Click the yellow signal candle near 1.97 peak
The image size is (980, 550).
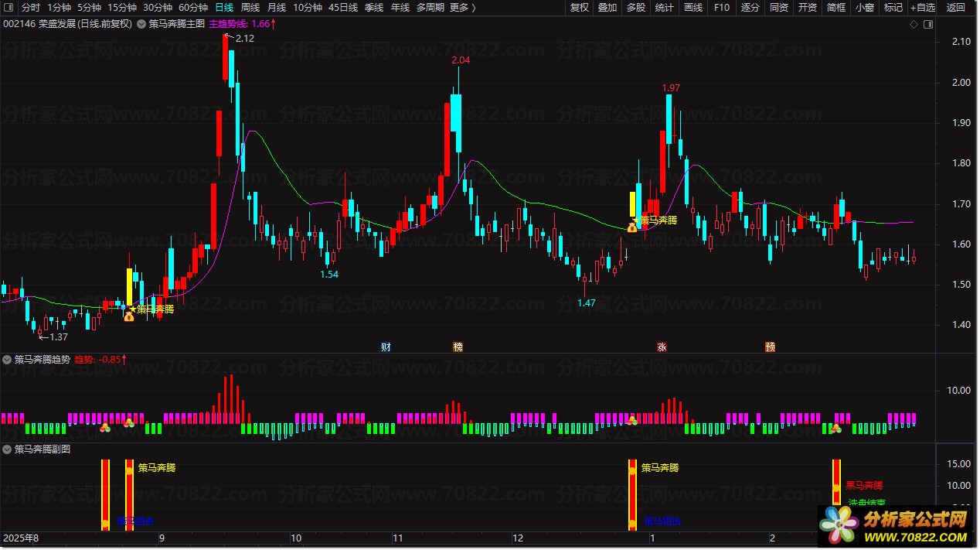coord(632,204)
